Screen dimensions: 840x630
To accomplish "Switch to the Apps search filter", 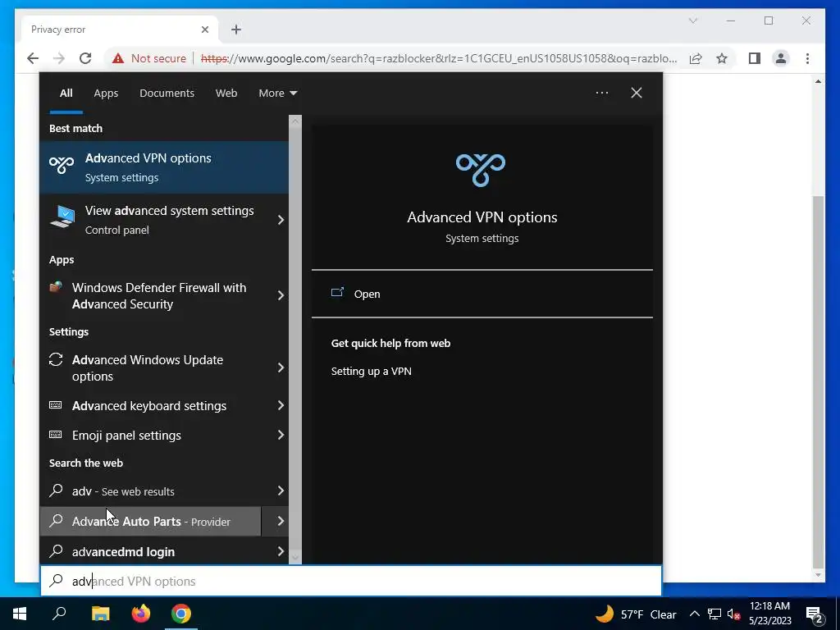I will [106, 94].
